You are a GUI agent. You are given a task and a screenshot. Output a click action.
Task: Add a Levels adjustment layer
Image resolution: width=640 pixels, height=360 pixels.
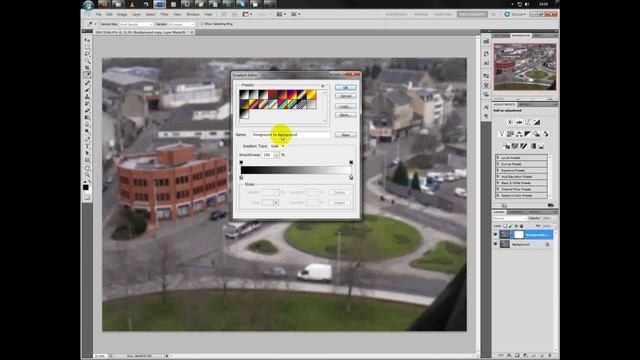click(x=519, y=122)
